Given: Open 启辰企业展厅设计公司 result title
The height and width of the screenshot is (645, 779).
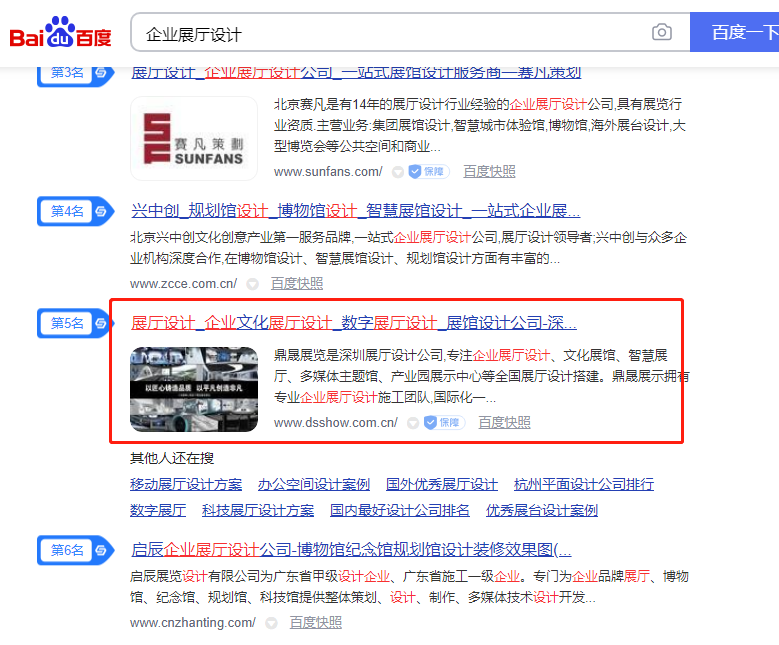Looking at the screenshot, I should point(351,550).
